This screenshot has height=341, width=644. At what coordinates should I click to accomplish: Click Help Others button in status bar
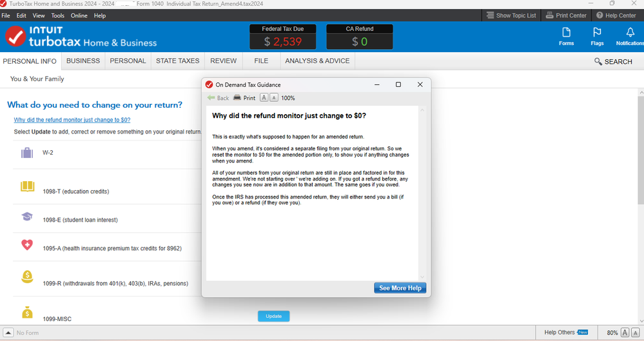pyautogui.click(x=566, y=333)
